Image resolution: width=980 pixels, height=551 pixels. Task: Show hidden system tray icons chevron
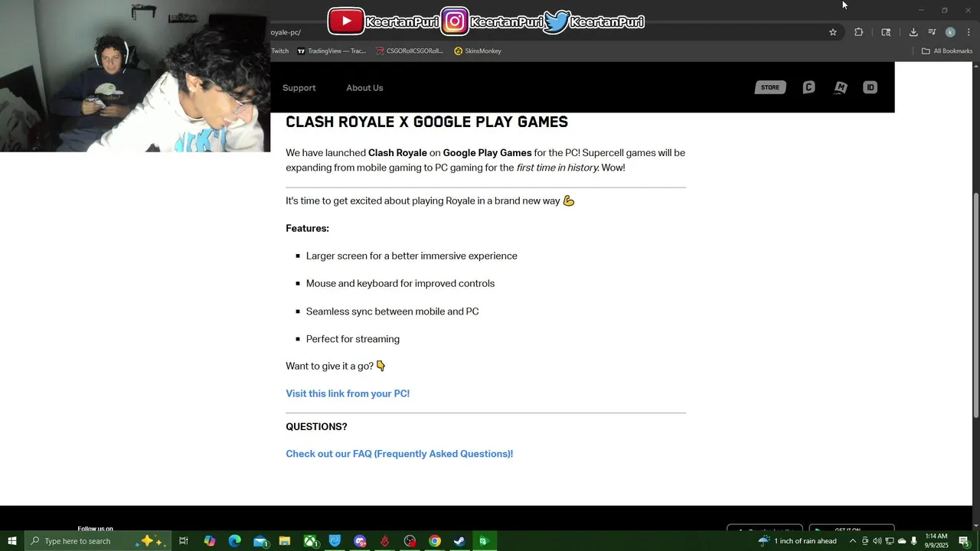[x=853, y=541]
